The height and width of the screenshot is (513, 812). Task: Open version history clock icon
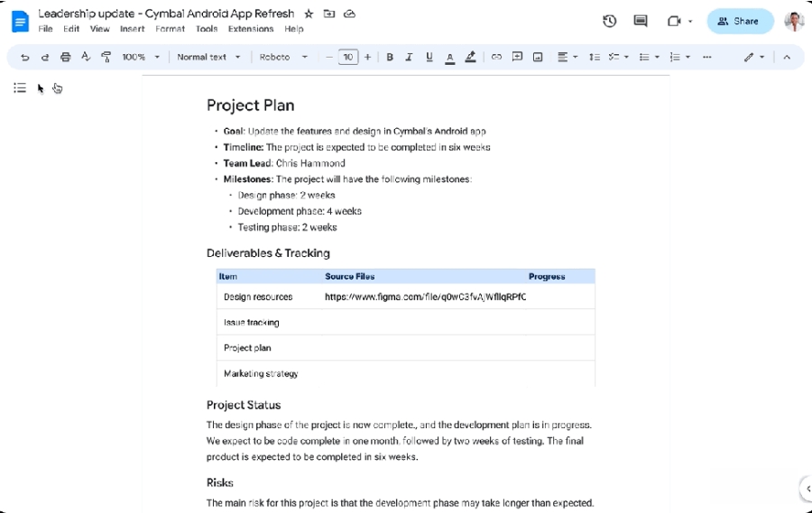click(x=610, y=22)
